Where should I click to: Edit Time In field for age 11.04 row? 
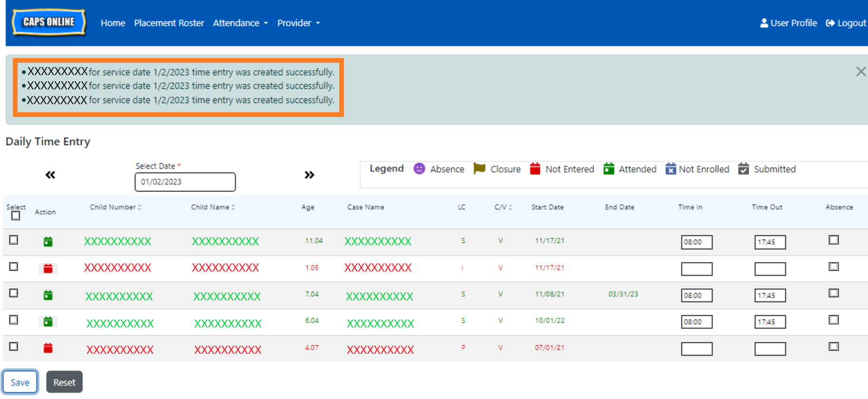(x=696, y=242)
